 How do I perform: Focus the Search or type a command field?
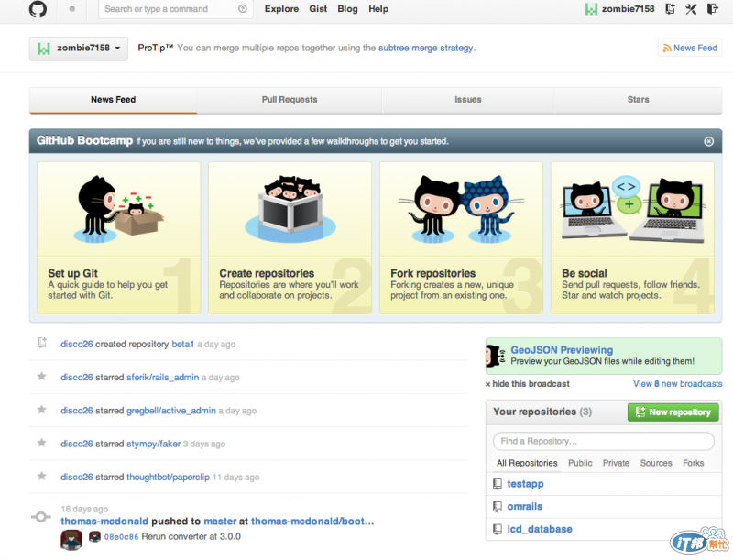point(176,9)
